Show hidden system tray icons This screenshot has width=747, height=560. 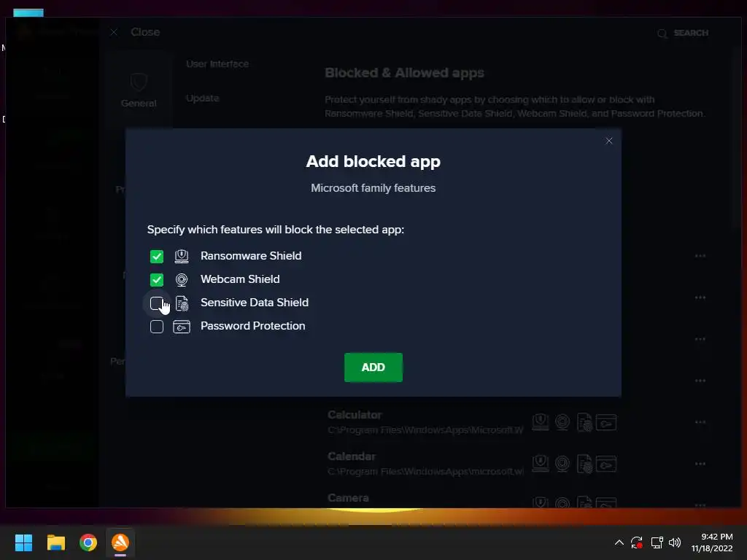pos(619,542)
